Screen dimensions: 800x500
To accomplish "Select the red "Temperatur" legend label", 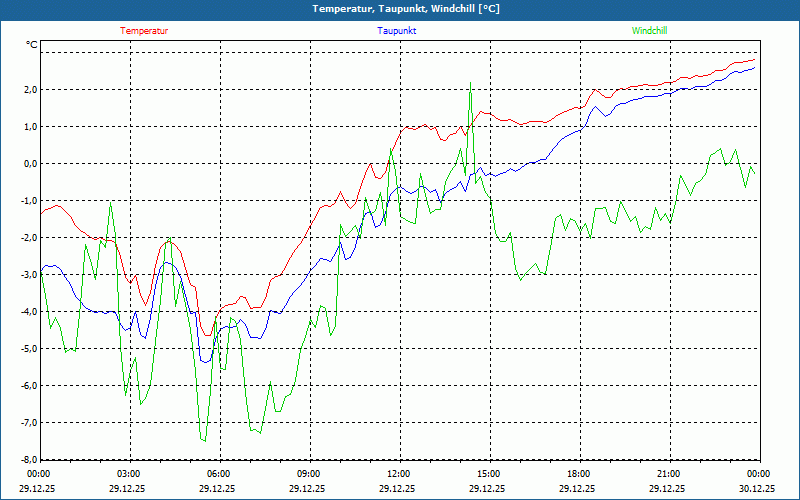I will (144, 31).
